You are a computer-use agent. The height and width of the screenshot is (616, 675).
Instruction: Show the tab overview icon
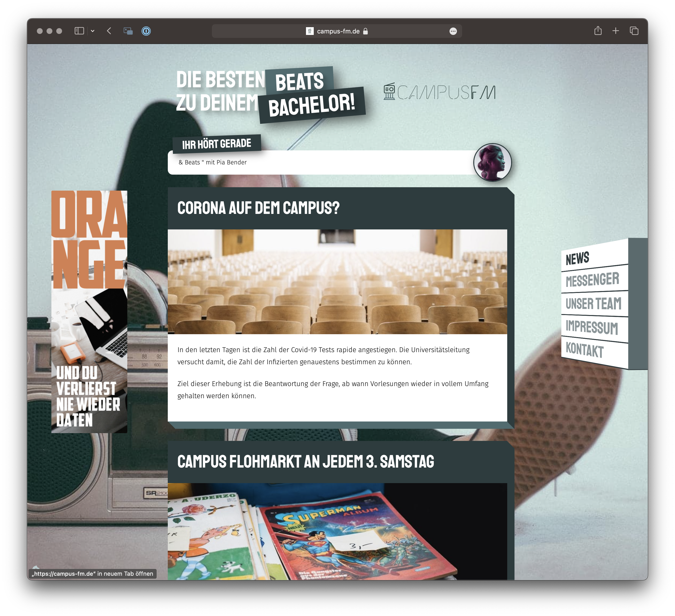(634, 31)
